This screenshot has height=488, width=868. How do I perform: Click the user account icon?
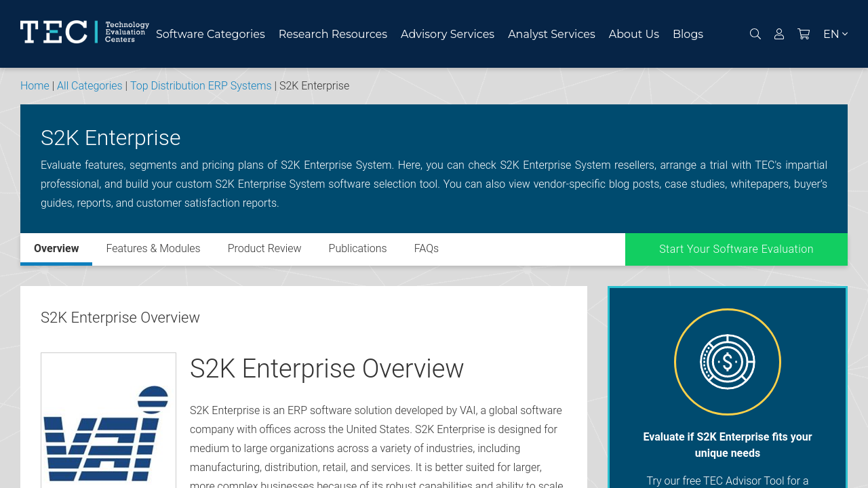pyautogui.click(x=779, y=34)
